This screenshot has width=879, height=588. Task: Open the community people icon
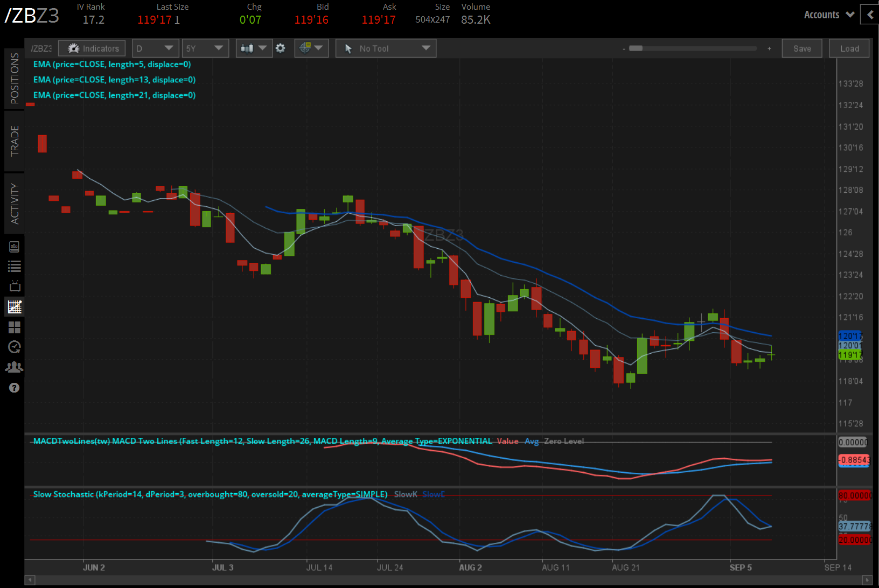(x=15, y=367)
